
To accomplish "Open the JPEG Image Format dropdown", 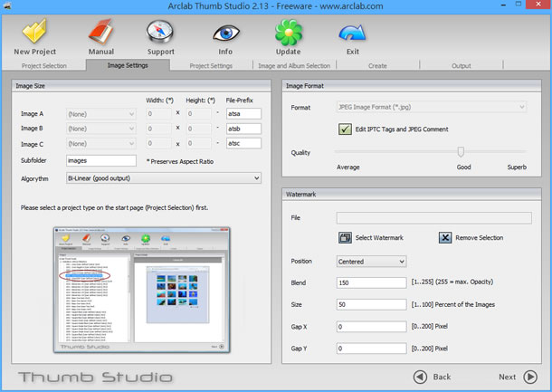I will point(432,107).
